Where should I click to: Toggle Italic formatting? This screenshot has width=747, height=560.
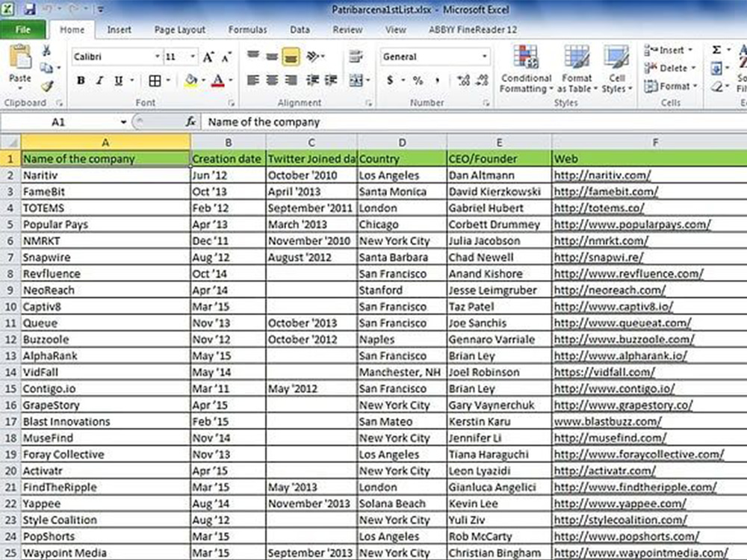[99, 81]
